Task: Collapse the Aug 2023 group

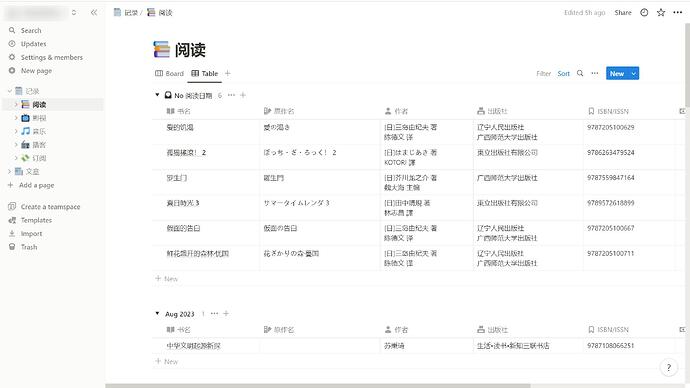Action: click(157, 314)
